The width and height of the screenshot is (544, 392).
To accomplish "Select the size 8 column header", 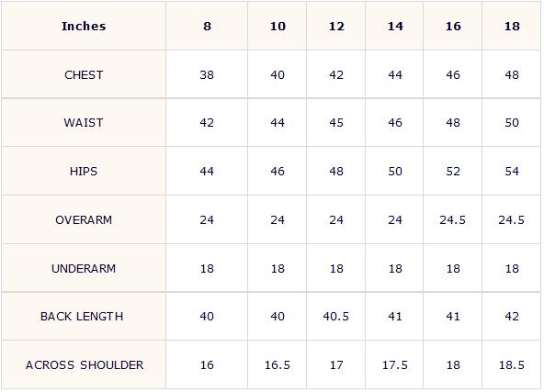I will click(x=207, y=26).
